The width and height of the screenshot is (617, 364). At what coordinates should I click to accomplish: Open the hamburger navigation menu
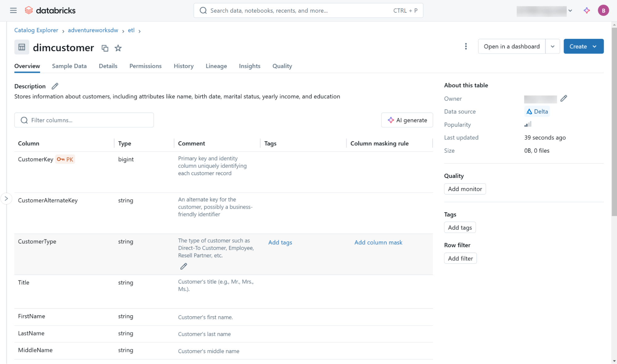[13, 10]
